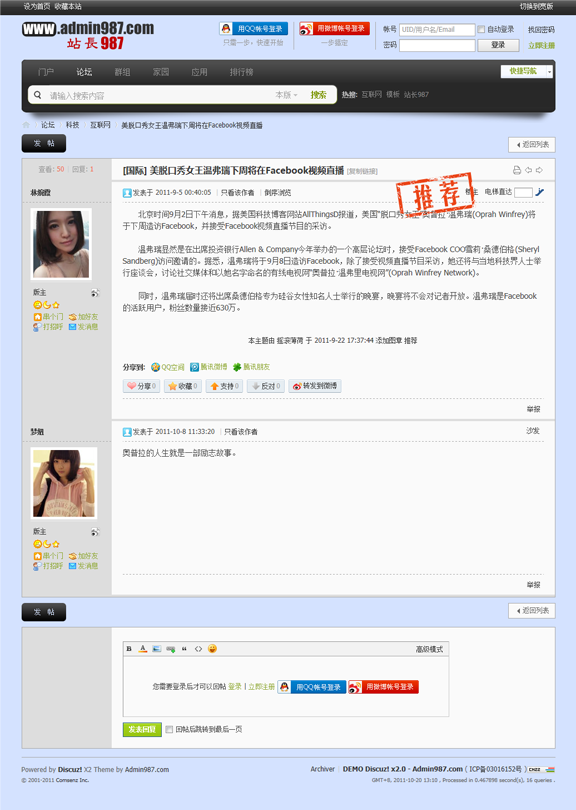
Task: Click 加好友 under first poster
Action: click(83, 317)
